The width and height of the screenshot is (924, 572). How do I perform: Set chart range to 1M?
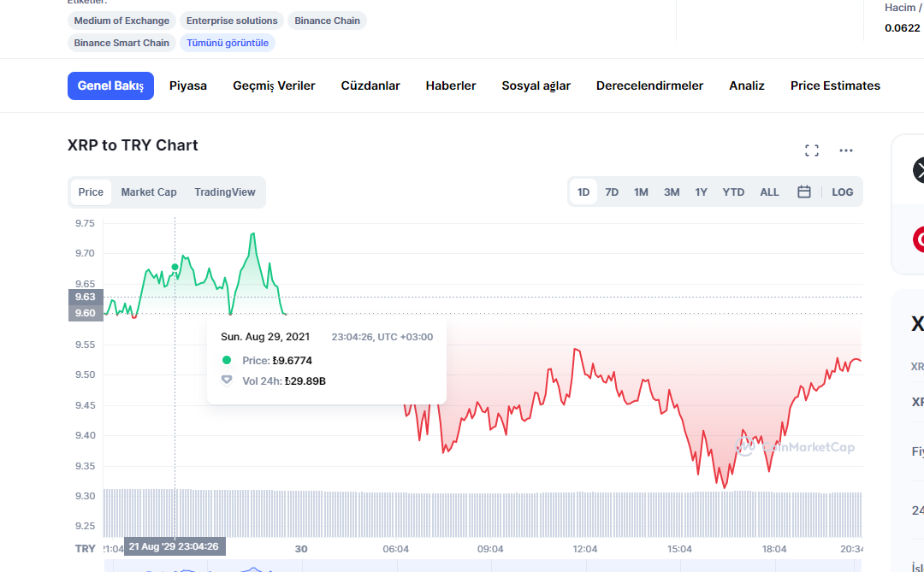pyautogui.click(x=641, y=192)
